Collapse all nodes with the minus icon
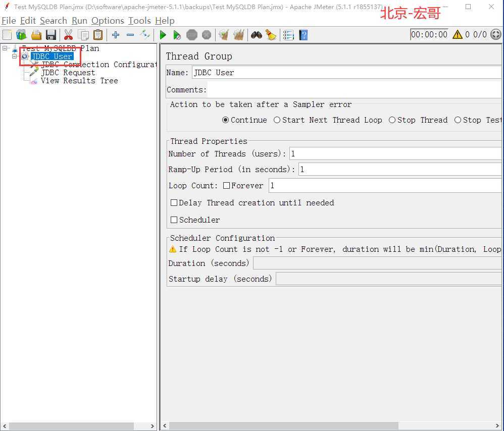 [130, 35]
